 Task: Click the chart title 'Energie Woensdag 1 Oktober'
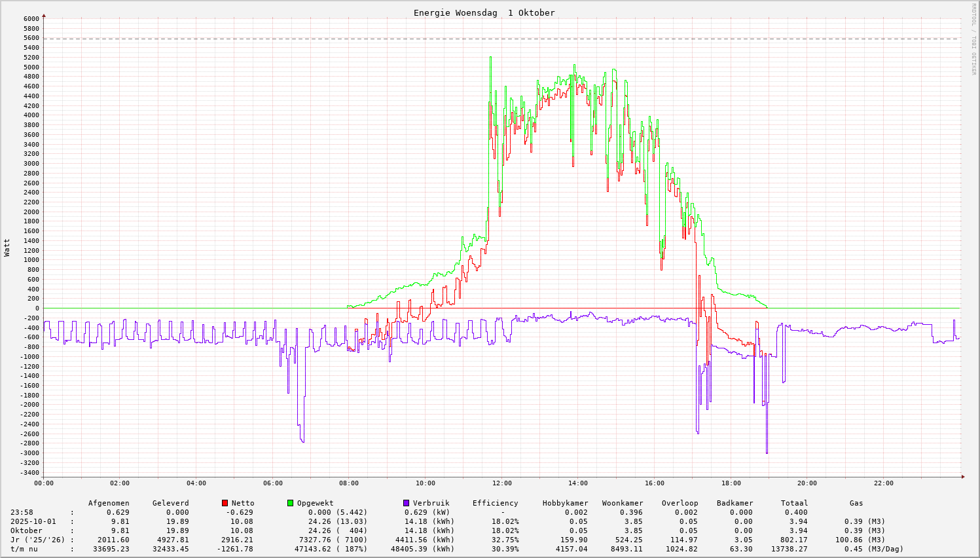coord(484,13)
